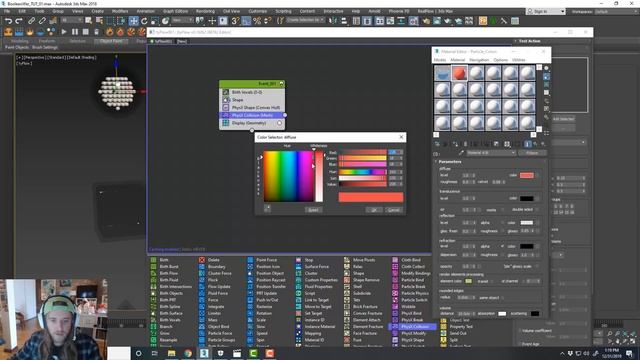Select the Move transform tool

point(133,21)
